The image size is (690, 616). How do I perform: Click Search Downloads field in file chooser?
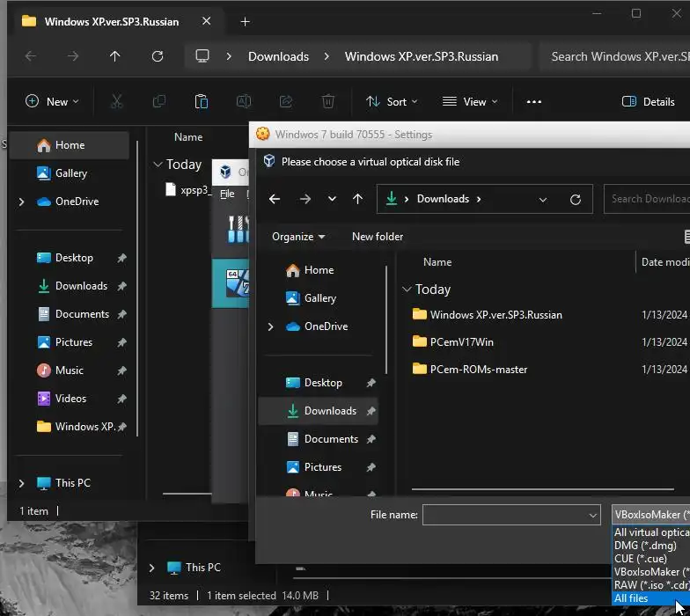click(x=648, y=199)
